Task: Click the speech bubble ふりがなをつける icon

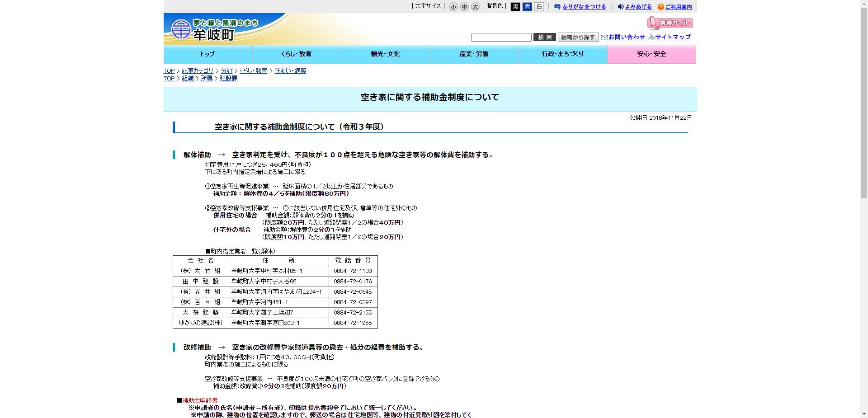Action: pos(558,7)
